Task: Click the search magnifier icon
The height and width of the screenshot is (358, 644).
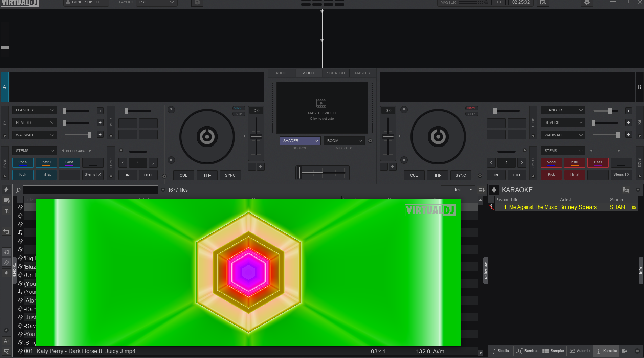Action: (18, 190)
